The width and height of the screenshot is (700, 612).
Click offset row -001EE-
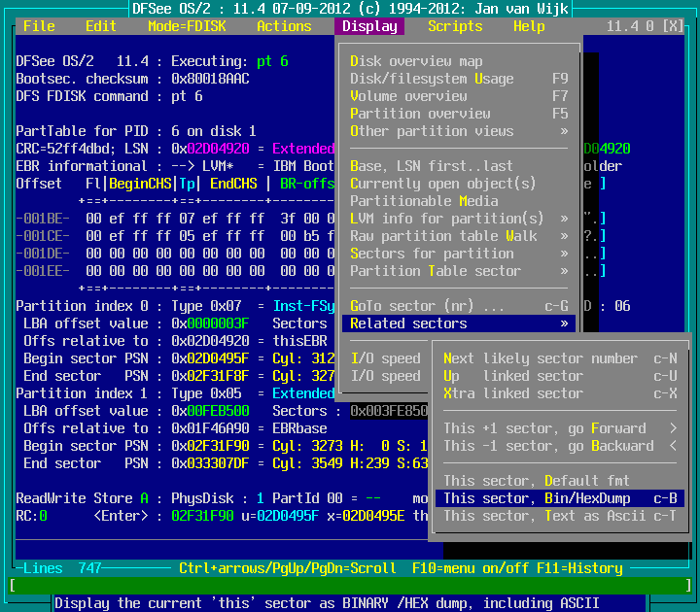coord(43,271)
